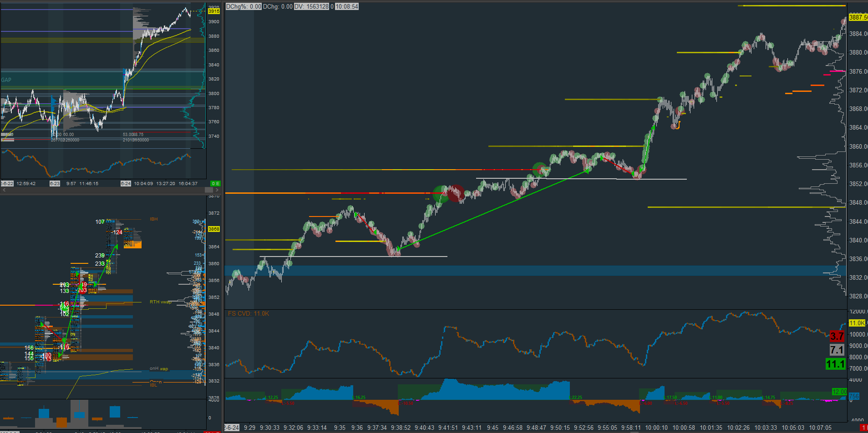Viewport: 868px width, 433px height.
Task: Click the 10:00:10 time label on main chart
Action: pyautogui.click(x=656, y=428)
